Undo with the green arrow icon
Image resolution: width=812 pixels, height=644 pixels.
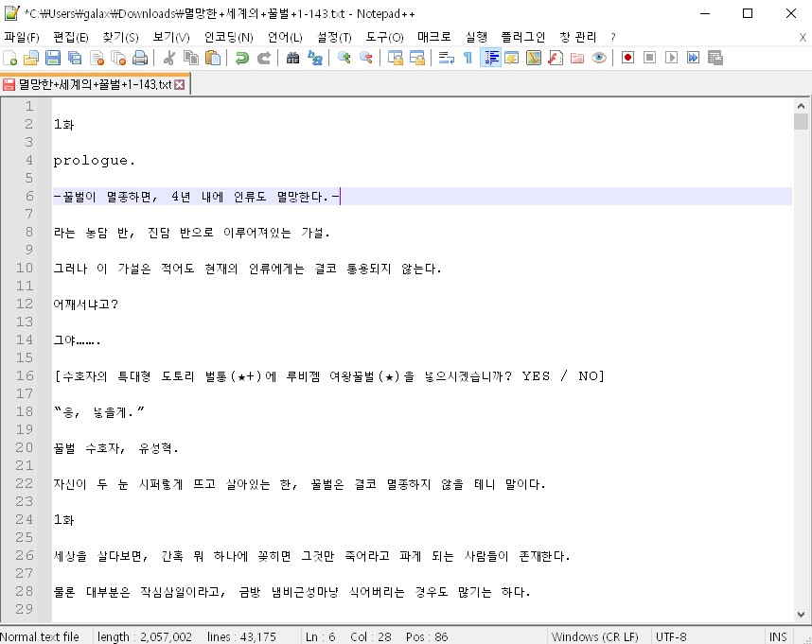click(241, 58)
